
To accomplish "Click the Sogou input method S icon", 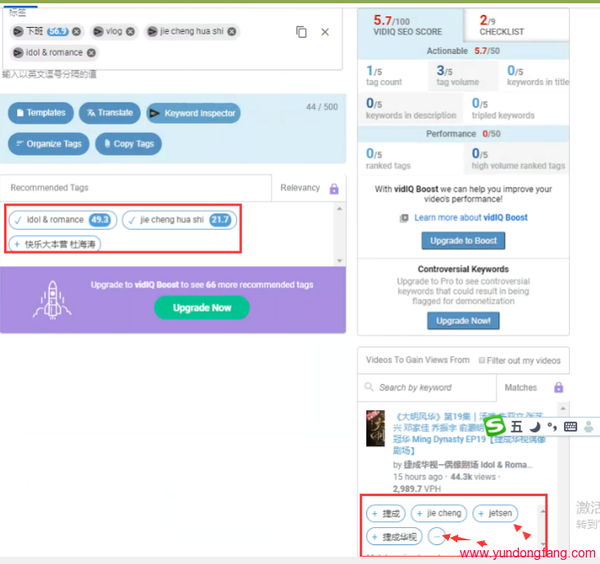I will coord(495,426).
